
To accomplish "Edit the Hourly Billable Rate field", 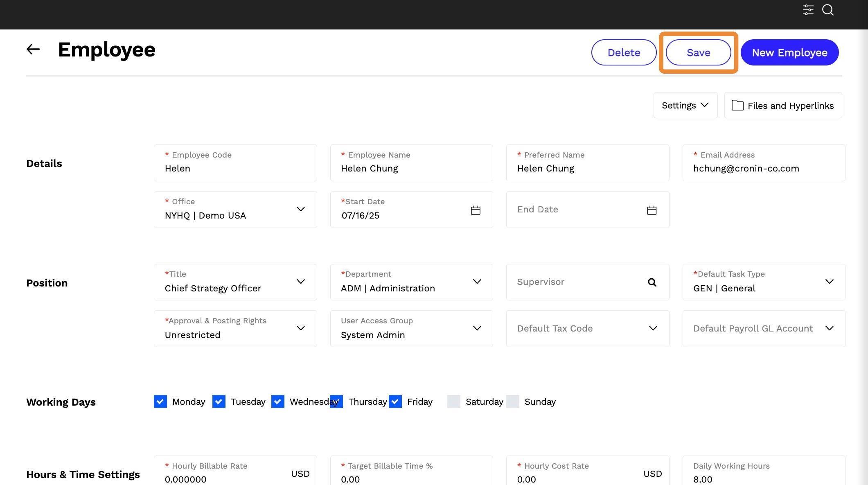I will click(x=235, y=471).
